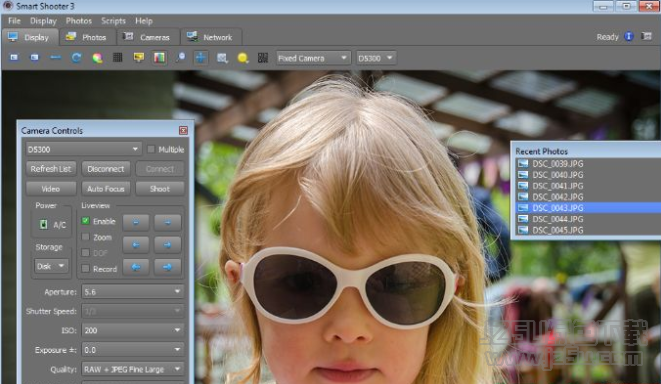Viewport: 661px width, 384px height.
Task: Click the Refresh List button
Action: [51, 169]
